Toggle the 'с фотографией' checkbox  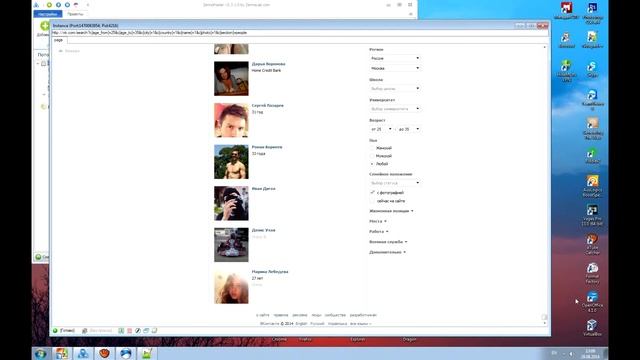[372, 192]
